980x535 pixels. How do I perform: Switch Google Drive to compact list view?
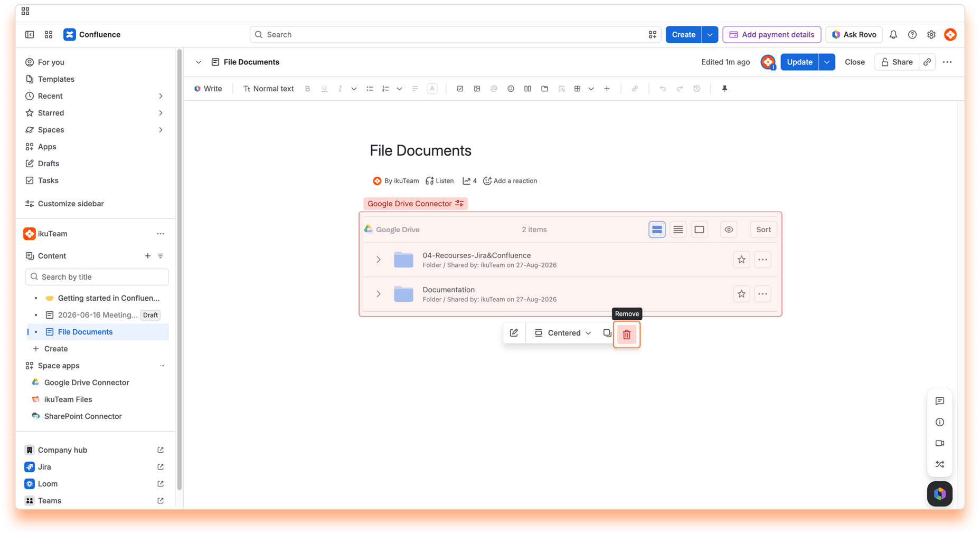678,230
